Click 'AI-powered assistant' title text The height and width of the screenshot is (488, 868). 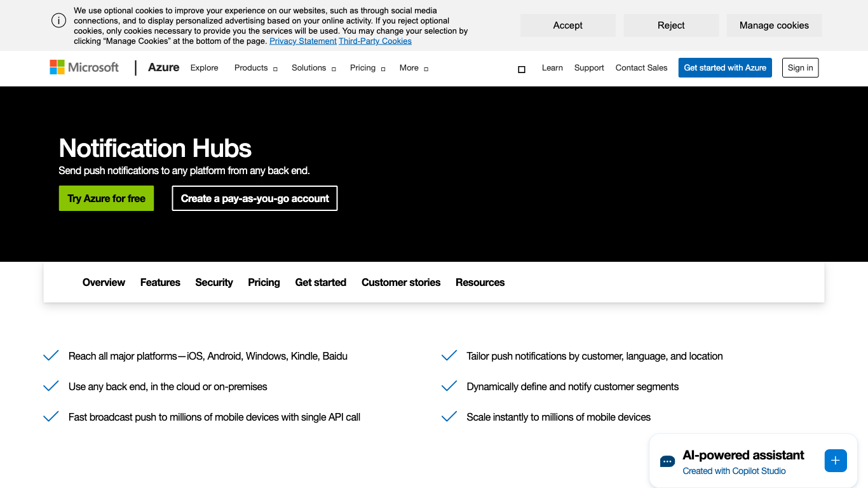[x=743, y=455]
